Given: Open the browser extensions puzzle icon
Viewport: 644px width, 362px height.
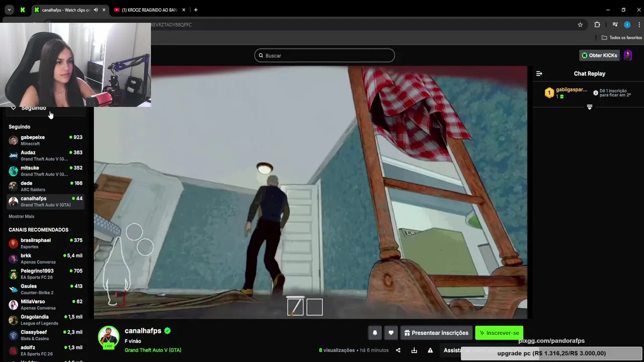Looking at the screenshot, I should [597, 25].
